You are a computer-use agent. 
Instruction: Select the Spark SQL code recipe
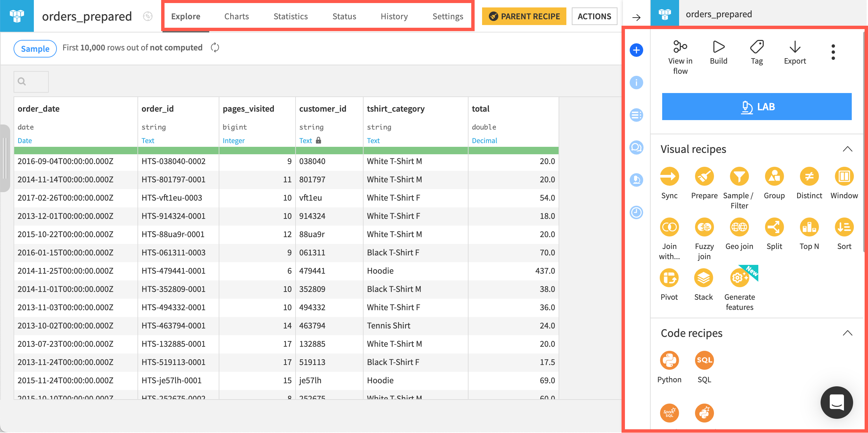tap(669, 413)
